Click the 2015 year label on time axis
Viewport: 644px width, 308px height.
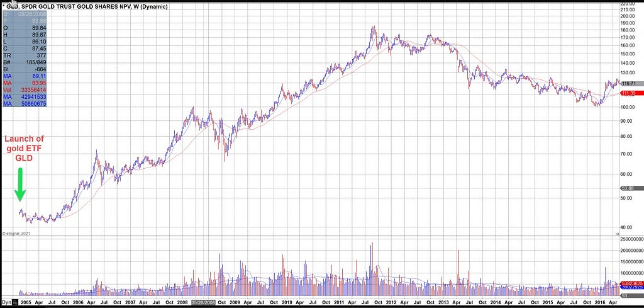pyautogui.click(x=548, y=302)
